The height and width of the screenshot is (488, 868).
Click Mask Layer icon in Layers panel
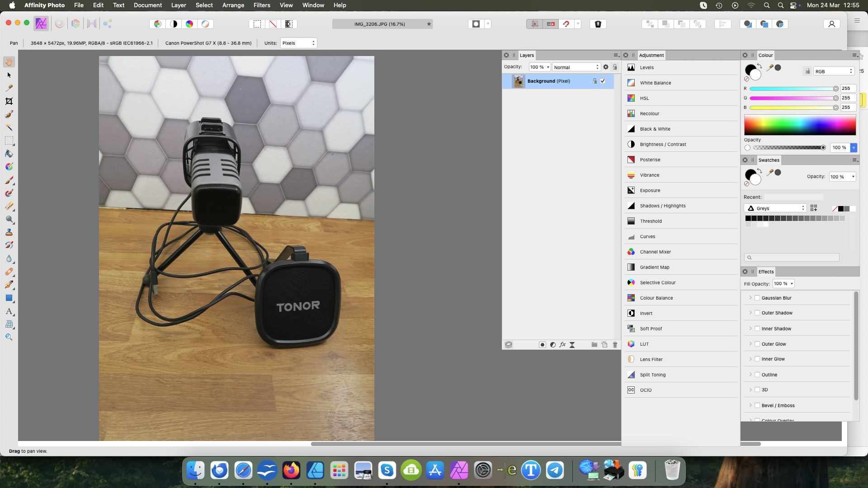pos(542,345)
